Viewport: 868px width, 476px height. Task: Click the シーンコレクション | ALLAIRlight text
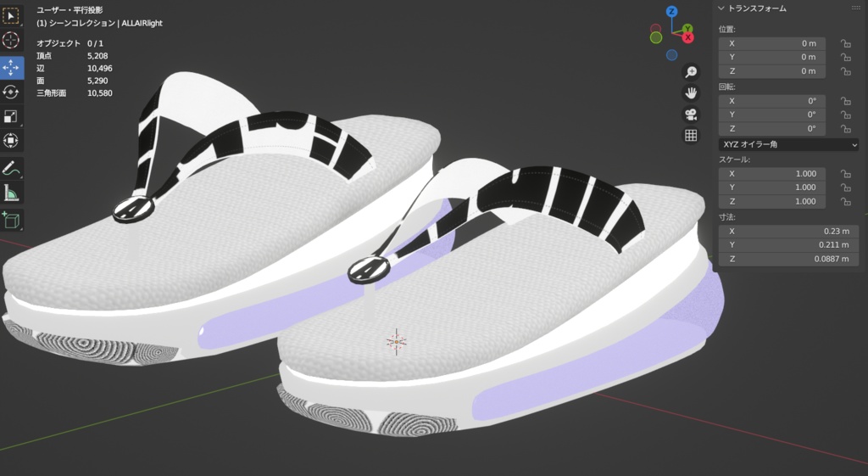(108, 23)
